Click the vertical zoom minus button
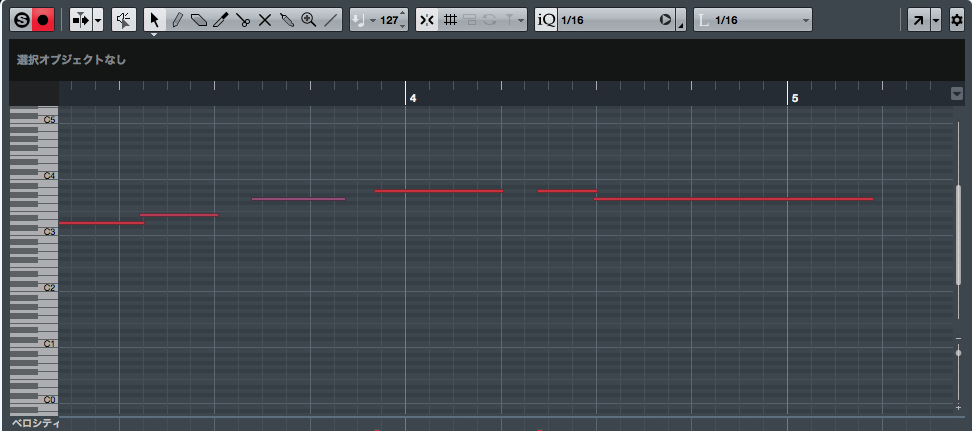 (958, 339)
